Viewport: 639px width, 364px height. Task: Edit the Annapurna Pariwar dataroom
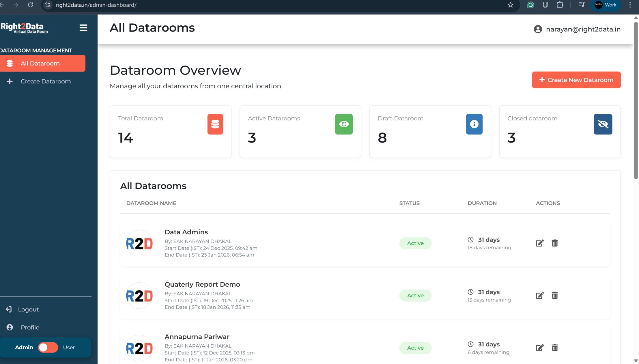tap(539, 348)
